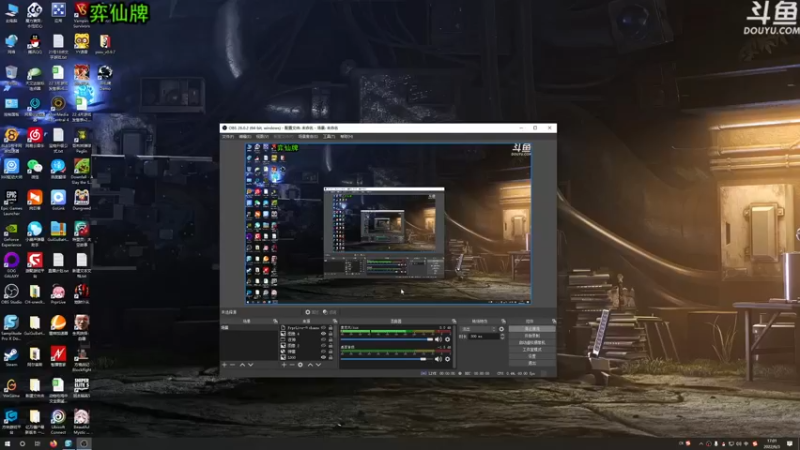The width and height of the screenshot is (800, 450).
Task: Pop out the Sources dock panel
Action: coord(335,321)
